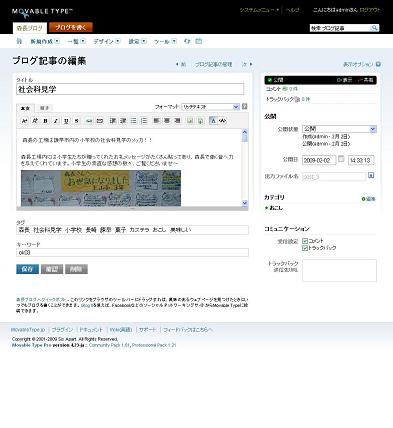393x428 pixels.
Task: Go to the next entry (次)
Action: pyautogui.click(x=247, y=64)
